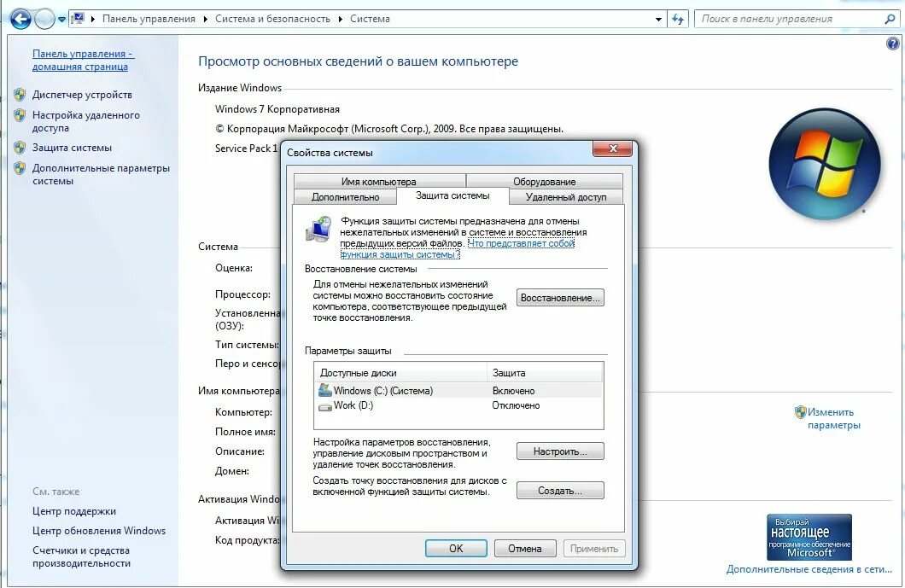Screen dimensions: 905x588
Task: Open Счетчики и средства производительности link
Action: [81, 556]
